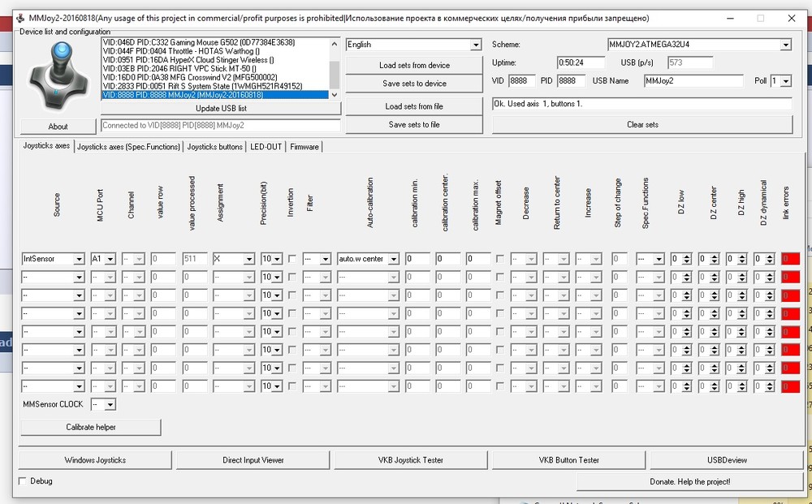Select HyperX Cloud Stinger Wireless entry
This screenshot has height=504, width=812.
pos(215,60)
